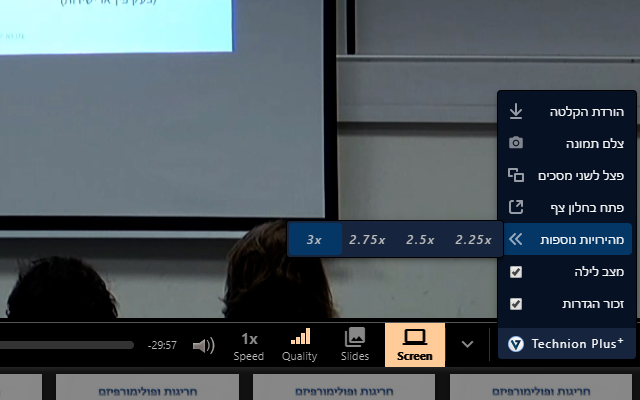
Task: Toggle the 'מצב לילה' night mode checkbox
Action: [516, 272]
